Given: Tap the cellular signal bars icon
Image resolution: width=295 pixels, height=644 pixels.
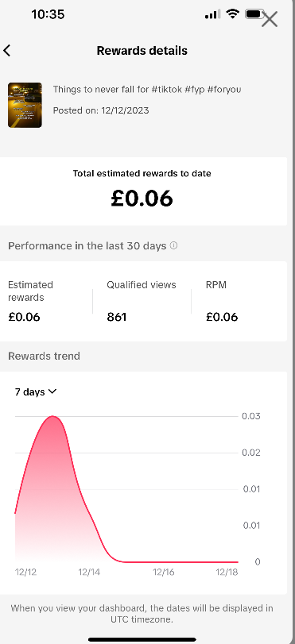Looking at the screenshot, I should pyautogui.click(x=212, y=15).
